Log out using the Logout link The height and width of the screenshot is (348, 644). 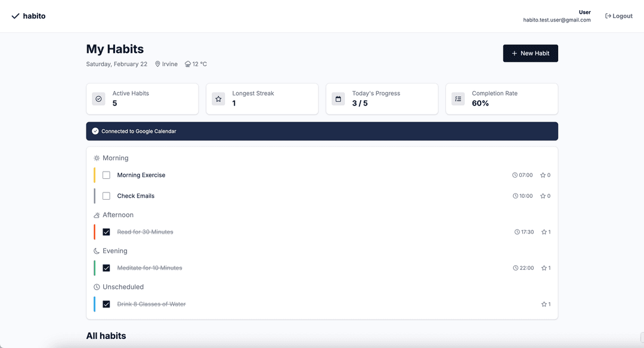click(618, 16)
